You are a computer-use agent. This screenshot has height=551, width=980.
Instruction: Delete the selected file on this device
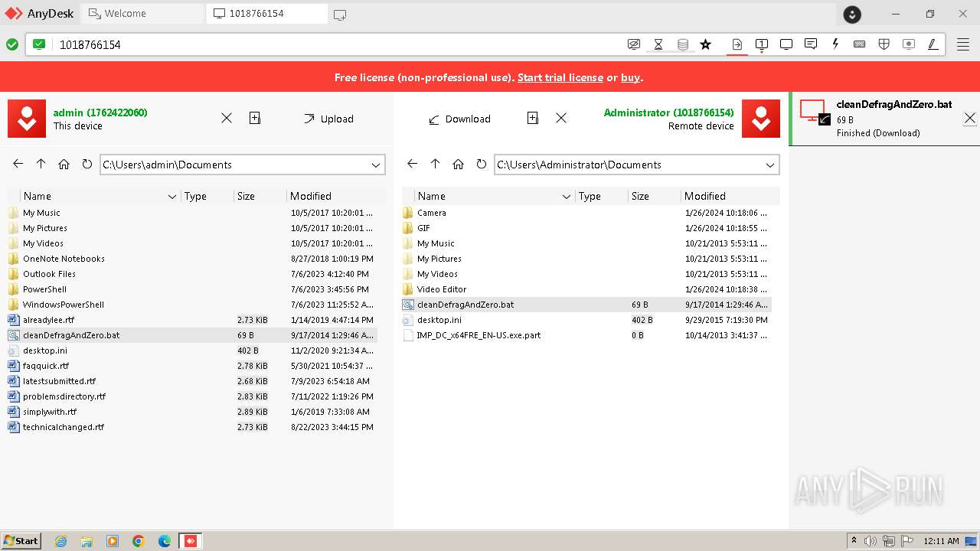click(x=227, y=118)
